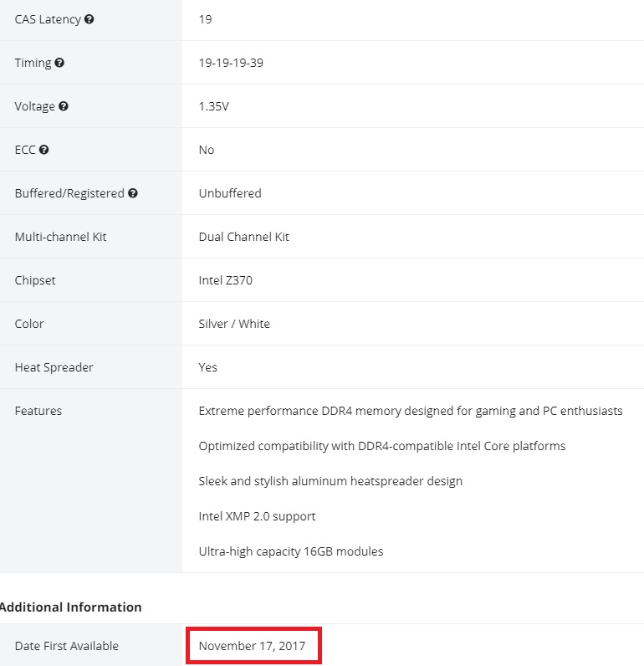
Task: Click the Sleek and stylish aluminum heatspreader line
Action: click(330, 481)
